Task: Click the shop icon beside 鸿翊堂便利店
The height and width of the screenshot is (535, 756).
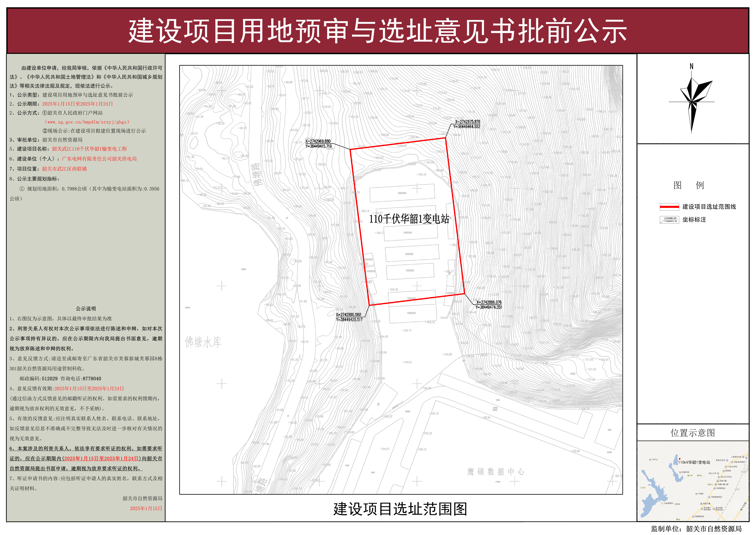Action: click(x=709, y=497)
